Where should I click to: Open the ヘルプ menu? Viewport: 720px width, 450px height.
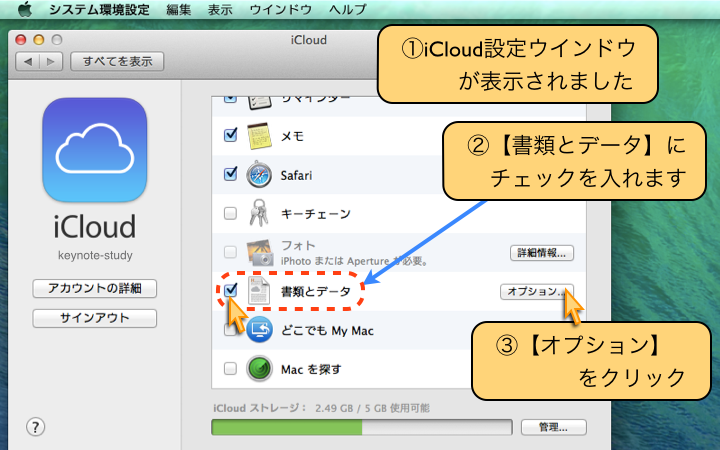tap(348, 9)
